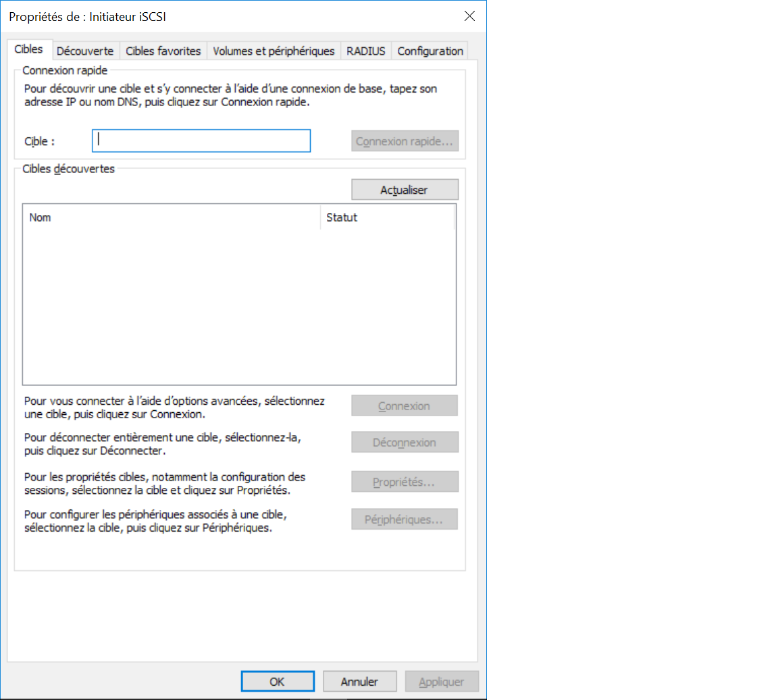This screenshot has width=778, height=700.
Task: Open the RADIUS tab
Action: click(x=366, y=51)
